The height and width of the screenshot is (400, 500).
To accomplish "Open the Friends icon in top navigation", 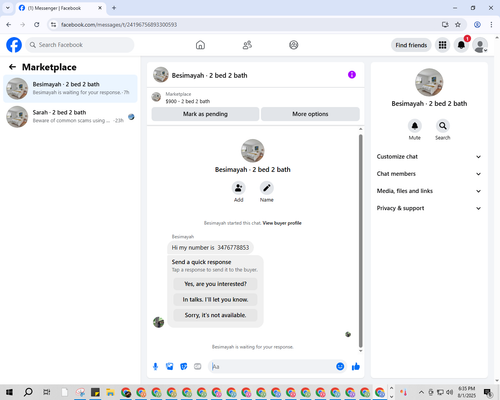I will 247,45.
